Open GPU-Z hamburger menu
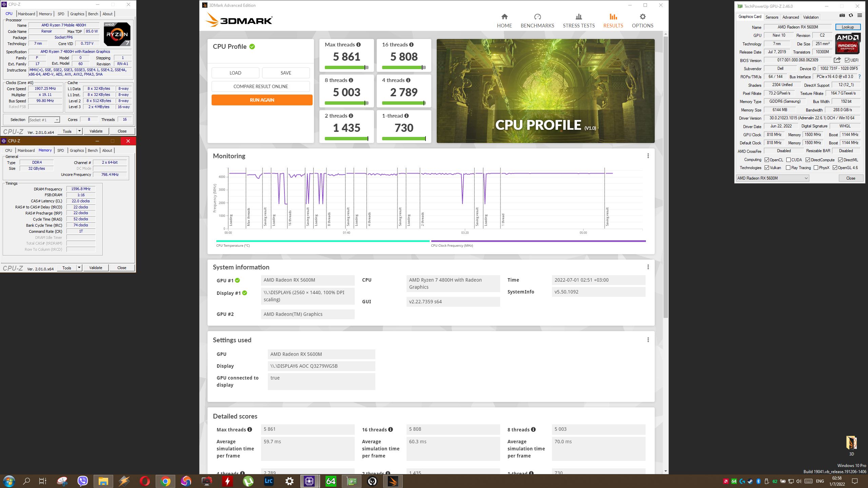The image size is (868, 488). (x=860, y=15)
